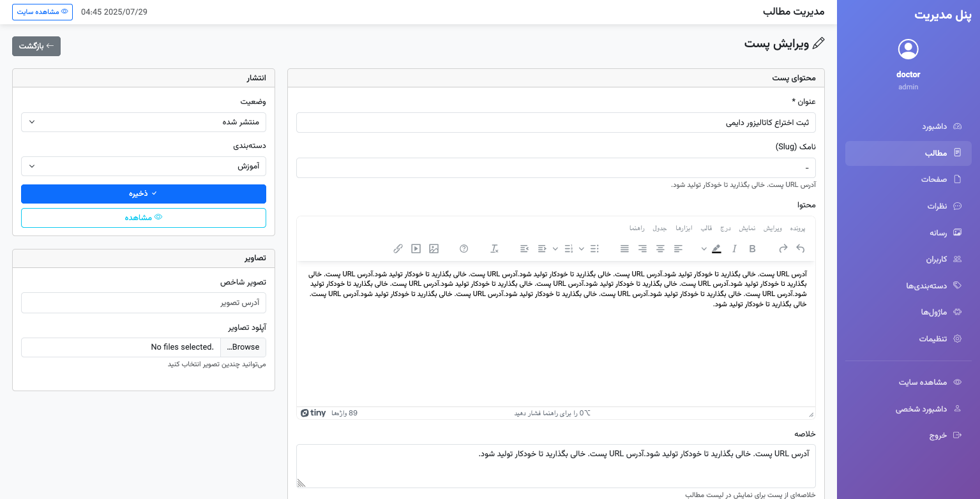Expand the bullet list style chevron
This screenshot has height=499, width=980.
tap(582, 248)
